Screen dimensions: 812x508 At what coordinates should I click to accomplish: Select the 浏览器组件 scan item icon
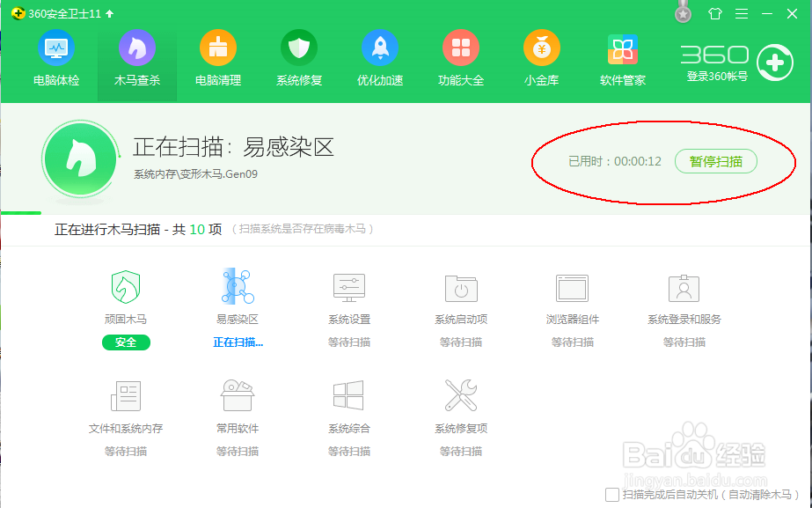click(572, 288)
